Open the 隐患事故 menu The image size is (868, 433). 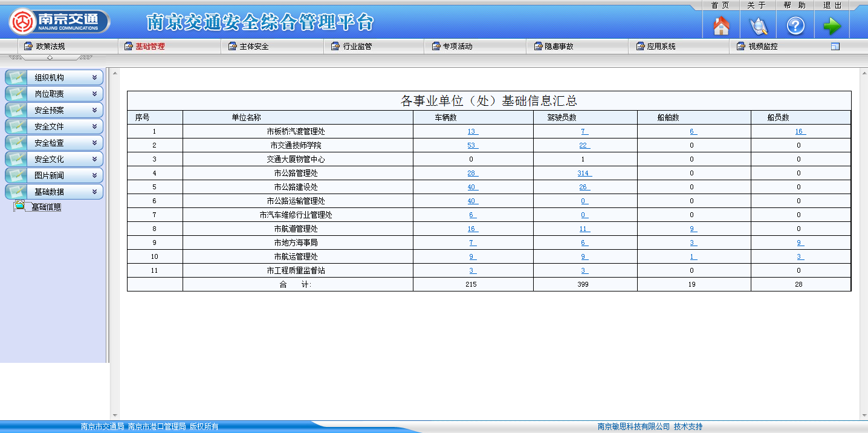(x=559, y=47)
